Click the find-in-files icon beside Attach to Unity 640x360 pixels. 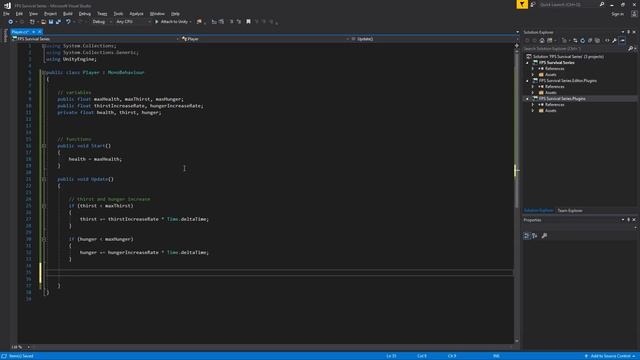click(x=199, y=22)
